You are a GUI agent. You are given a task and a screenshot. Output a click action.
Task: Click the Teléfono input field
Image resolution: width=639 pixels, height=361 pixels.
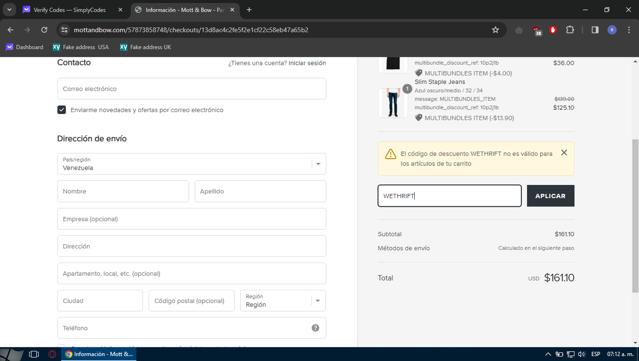click(192, 328)
